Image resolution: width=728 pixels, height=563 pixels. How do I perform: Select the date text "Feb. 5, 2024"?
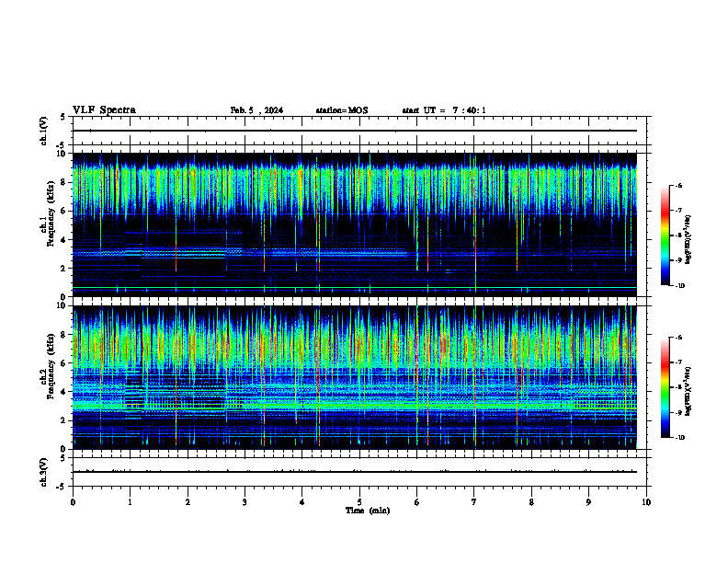point(256,110)
